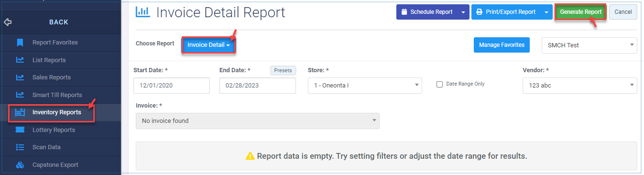Viewport: 644px width, 175px height.
Task: Click the Presets button near End Date
Action: click(x=284, y=70)
